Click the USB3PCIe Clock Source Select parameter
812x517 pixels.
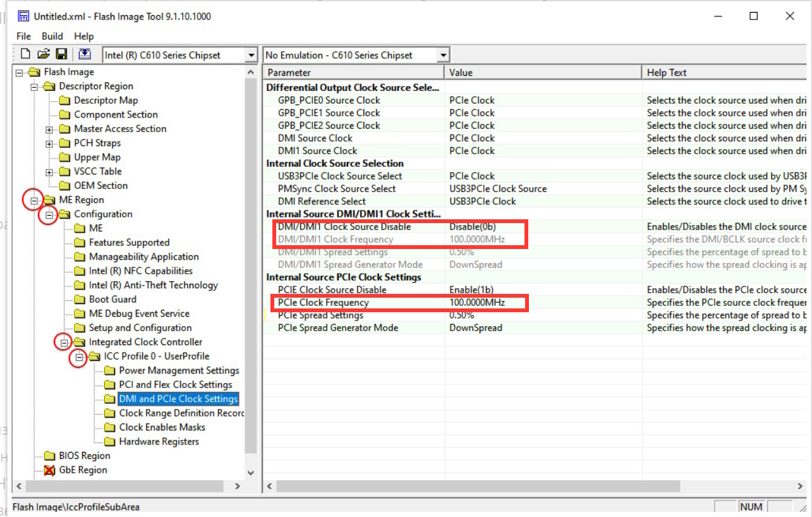pyautogui.click(x=340, y=176)
